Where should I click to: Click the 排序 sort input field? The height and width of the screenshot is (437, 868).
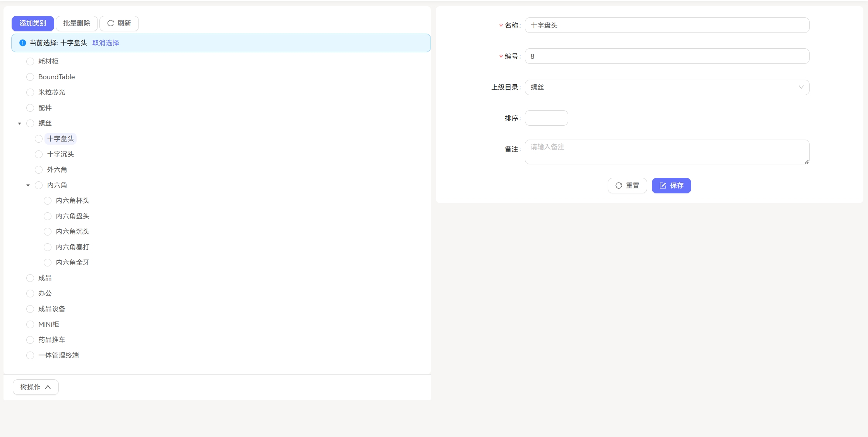546,118
